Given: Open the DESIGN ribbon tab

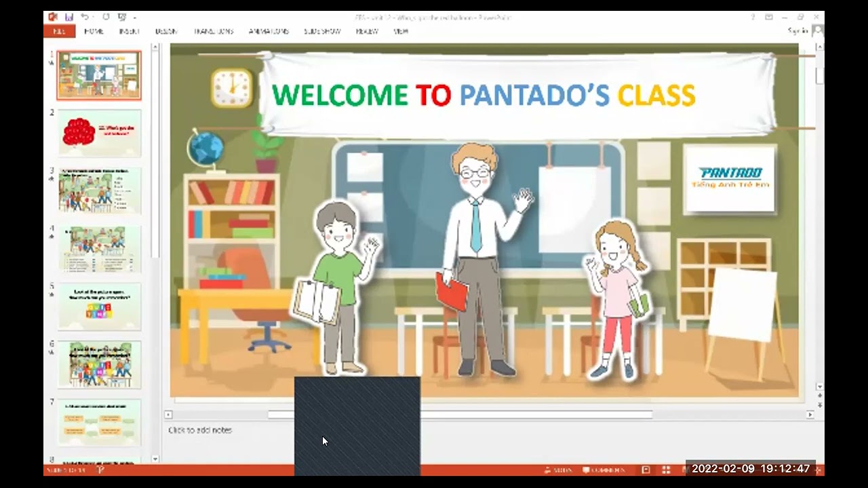Looking at the screenshot, I should [x=166, y=31].
